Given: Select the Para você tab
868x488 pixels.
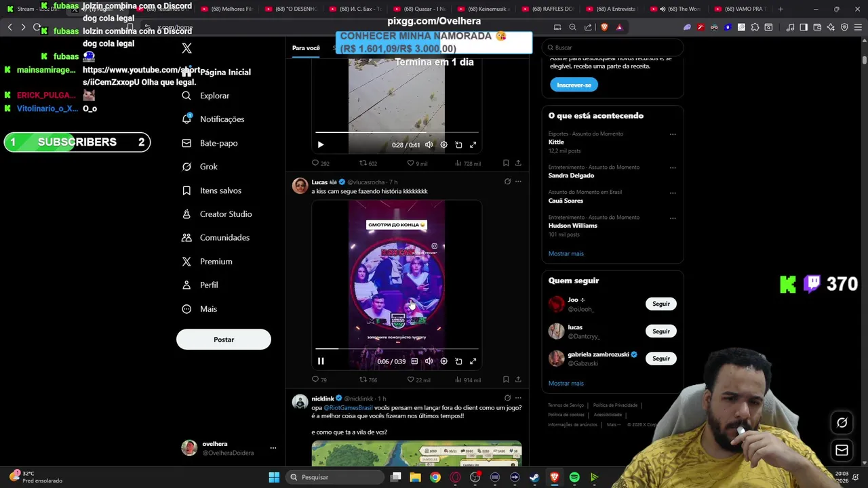Looking at the screenshot, I should (x=306, y=48).
